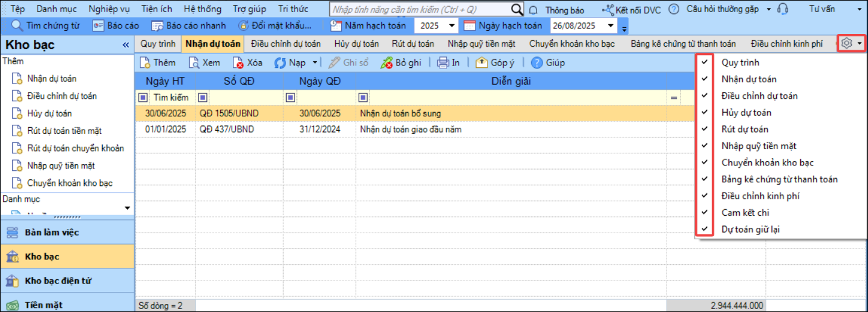This screenshot has height=312, width=868.
Task: Open the Nghiệp vụ menu
Action: pyautogui.click(x=109, y=9)
